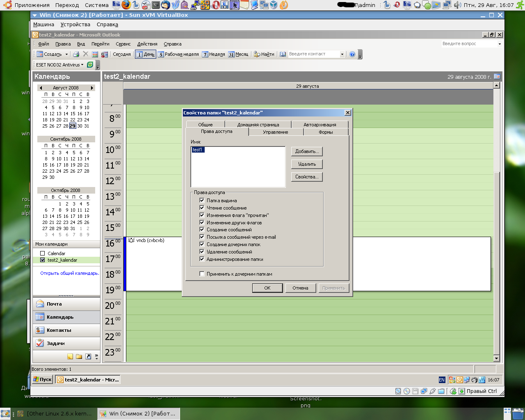Open the Файл menu in Outlook
525x420 pixels.
[x=43, y=44]
